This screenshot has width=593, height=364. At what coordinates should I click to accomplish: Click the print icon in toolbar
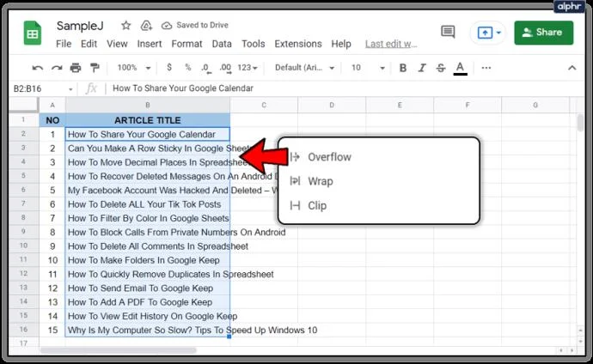coord(76,67)
